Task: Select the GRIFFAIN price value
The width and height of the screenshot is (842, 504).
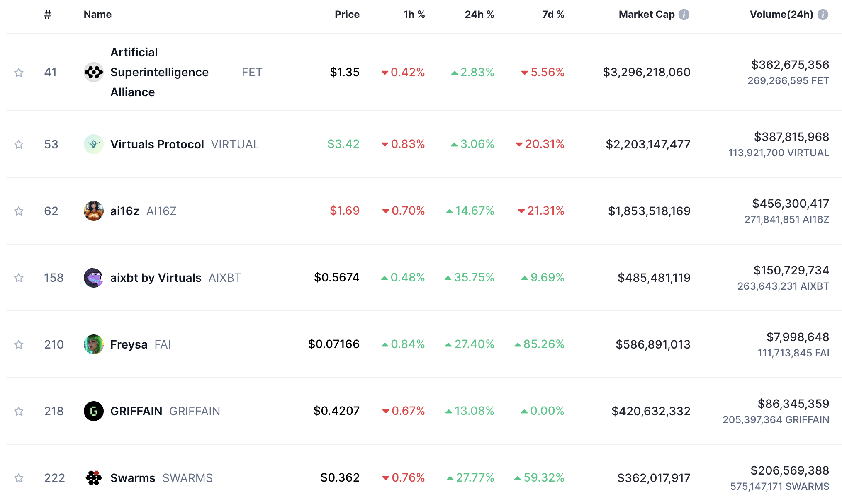Action: [336, 411]
